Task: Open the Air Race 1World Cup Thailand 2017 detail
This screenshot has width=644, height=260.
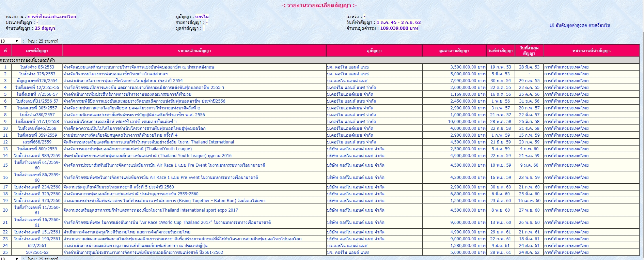Action: 167,223
